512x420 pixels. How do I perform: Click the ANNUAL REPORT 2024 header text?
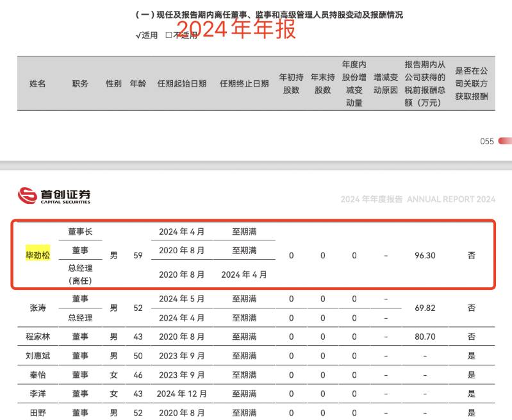[451, 199]
